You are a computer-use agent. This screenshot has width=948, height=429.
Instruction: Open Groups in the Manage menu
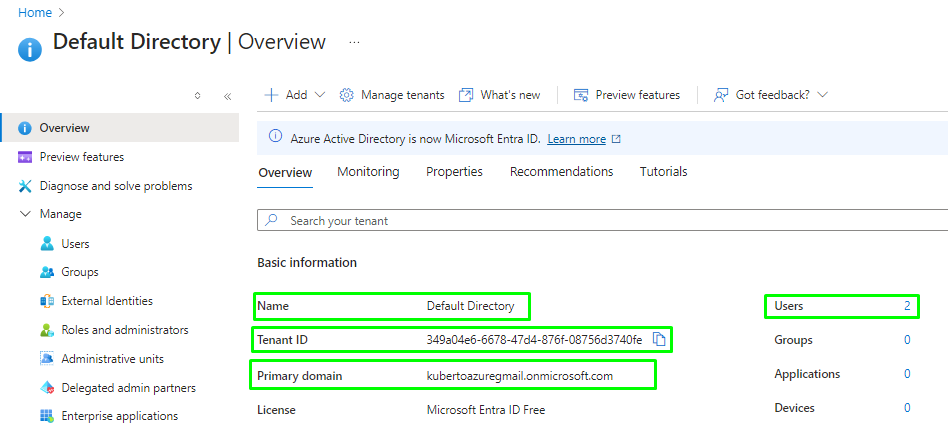coord(80,273)
